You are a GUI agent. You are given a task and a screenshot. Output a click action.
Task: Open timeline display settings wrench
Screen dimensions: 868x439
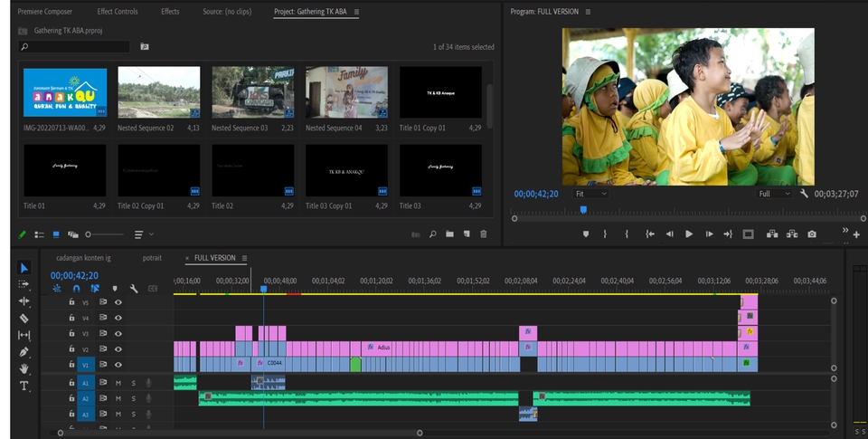pos(134,289)
